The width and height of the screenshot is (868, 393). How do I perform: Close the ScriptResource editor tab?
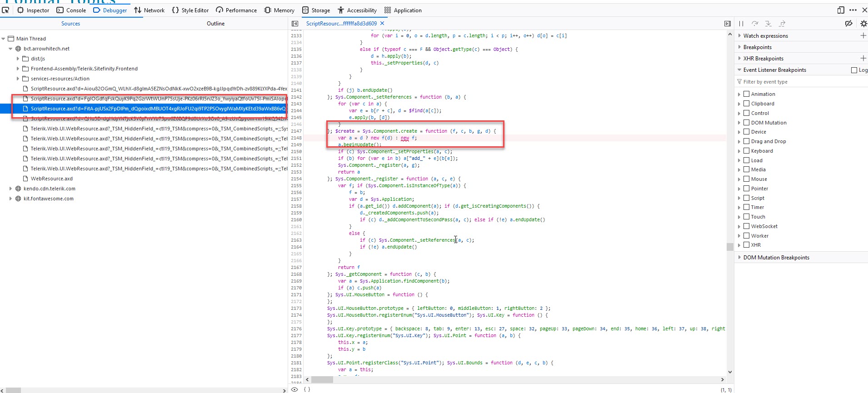pos(382,23)
